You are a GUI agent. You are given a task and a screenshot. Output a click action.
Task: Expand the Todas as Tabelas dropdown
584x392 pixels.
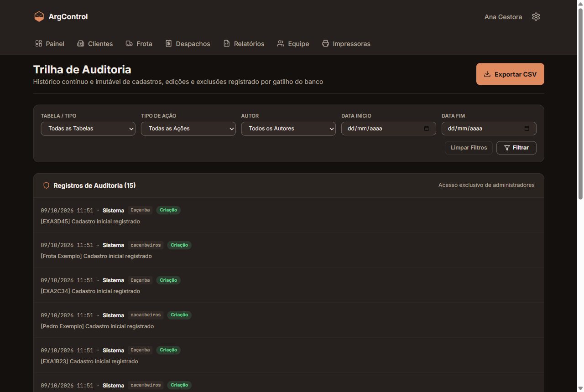coord(88,129)
